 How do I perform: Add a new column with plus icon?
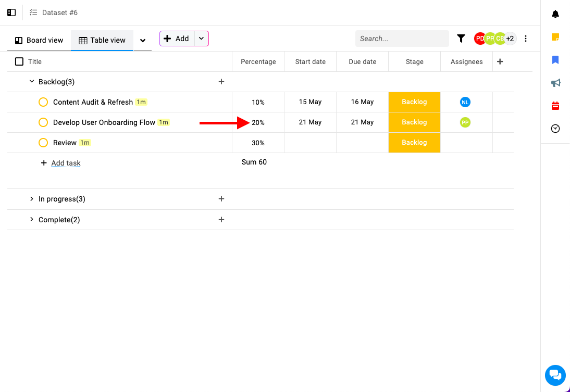point(500,62)
